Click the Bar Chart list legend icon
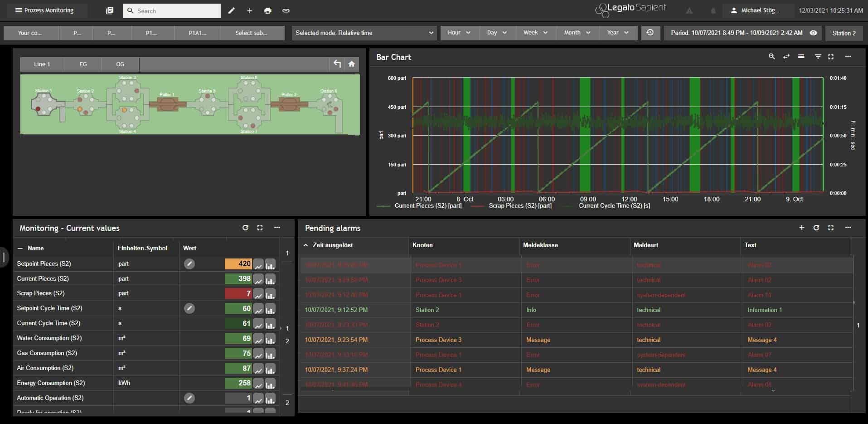Image resolution: width=868 pixels, height=424 pixels. (801, 57)
